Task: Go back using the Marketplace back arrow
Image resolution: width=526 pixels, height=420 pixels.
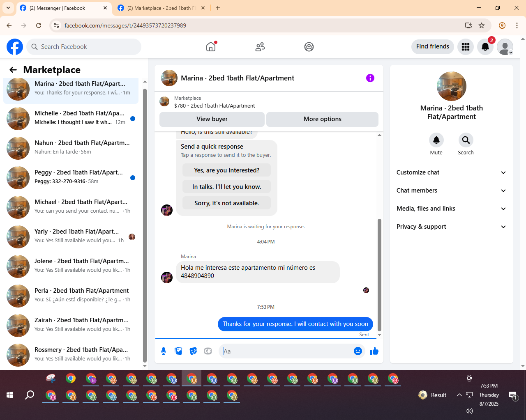Action: (13, 70)
